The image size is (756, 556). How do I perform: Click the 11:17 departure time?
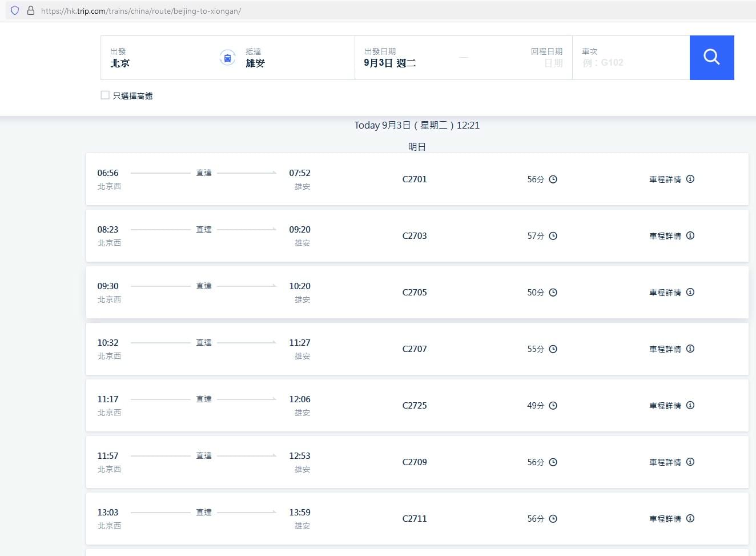(x=108, y=399)
